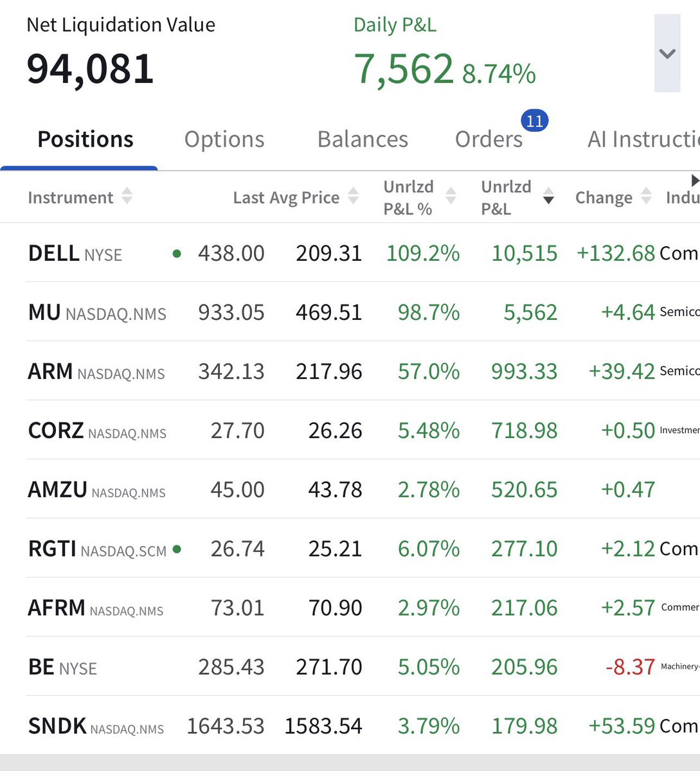Click the Unrlzd P&L % header
The width and height of the screenshot is (700, 771).
408,197
